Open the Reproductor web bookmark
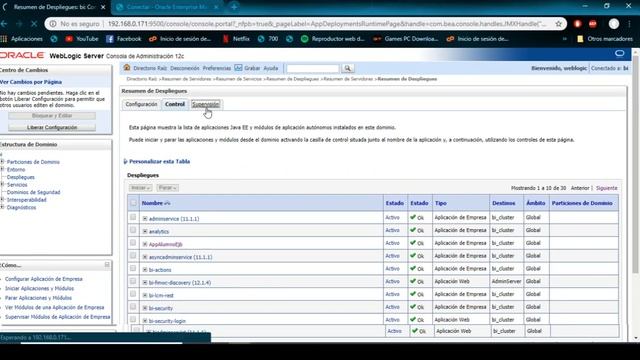 tap(333, 39)
